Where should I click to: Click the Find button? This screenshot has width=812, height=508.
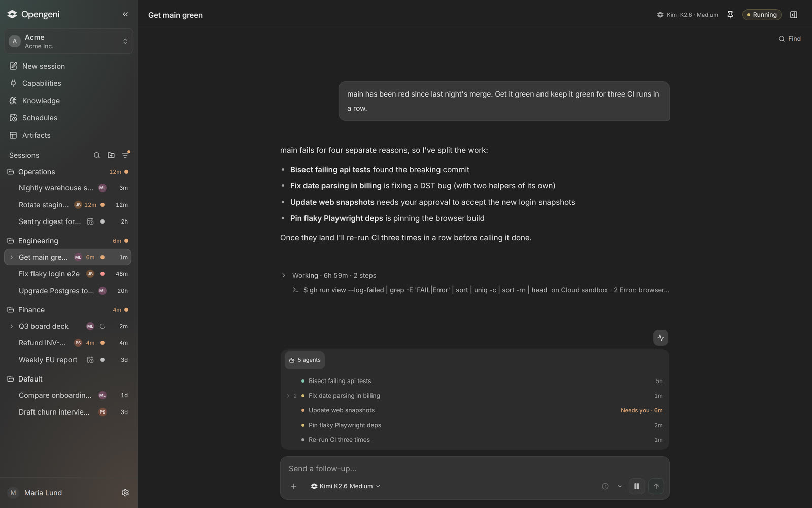tap(790, 39)
